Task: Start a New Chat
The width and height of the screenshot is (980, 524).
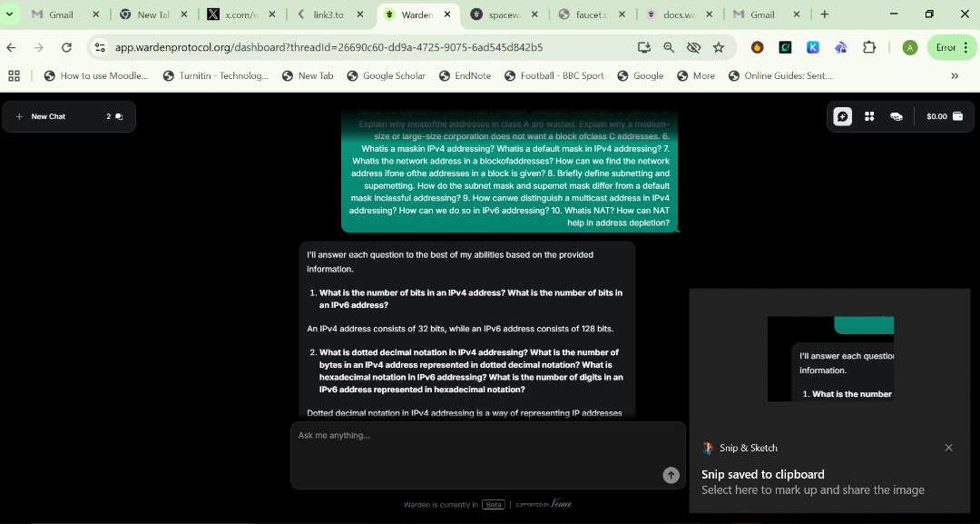Action: pos(41,116)
